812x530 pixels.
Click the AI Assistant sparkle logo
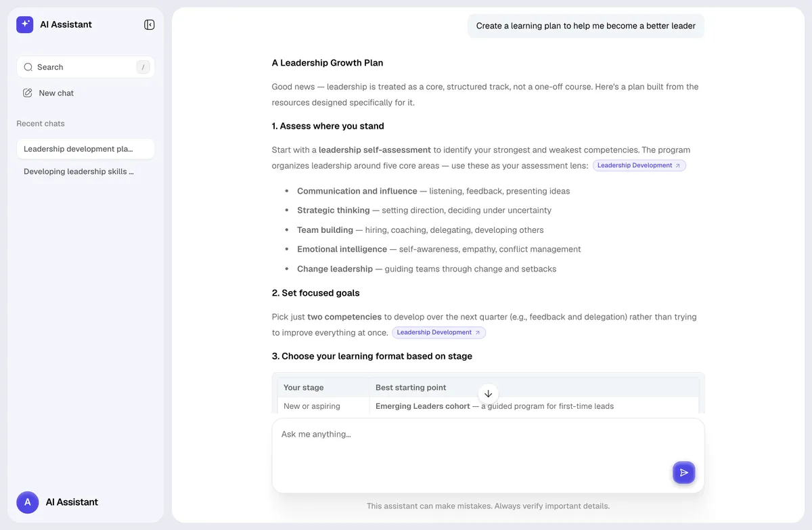25,25
